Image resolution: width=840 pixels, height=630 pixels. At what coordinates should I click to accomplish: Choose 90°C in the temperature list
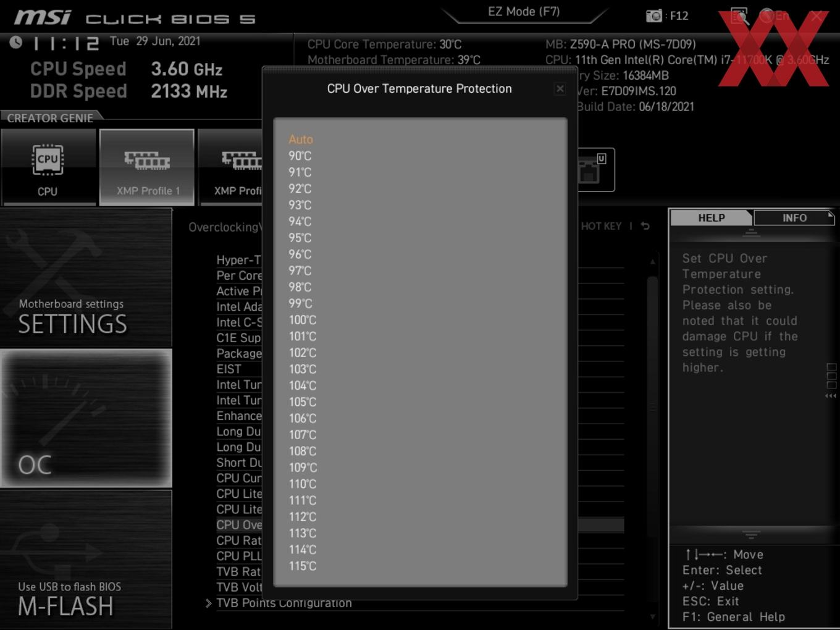point(300,156)
